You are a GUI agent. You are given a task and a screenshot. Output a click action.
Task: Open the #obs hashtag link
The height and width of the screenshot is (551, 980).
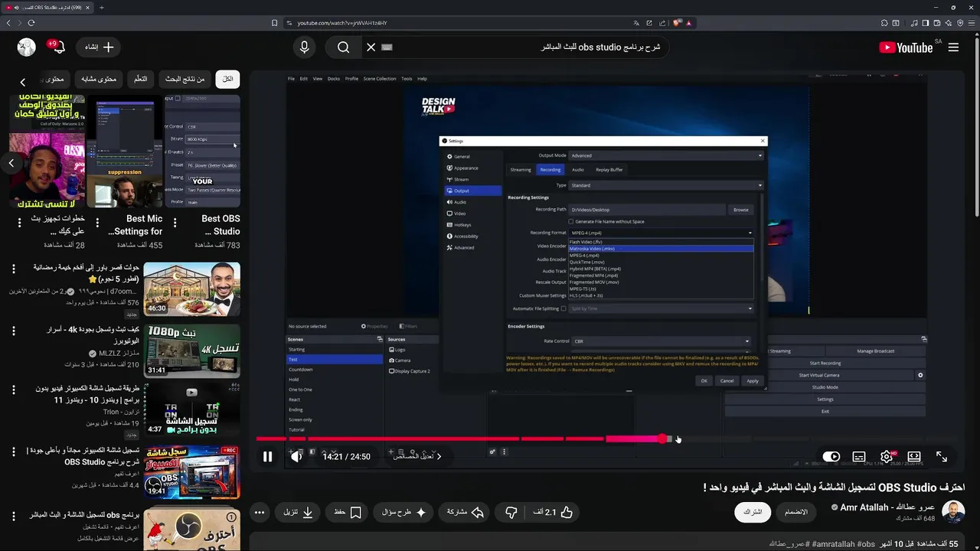(x=866, y=543)
